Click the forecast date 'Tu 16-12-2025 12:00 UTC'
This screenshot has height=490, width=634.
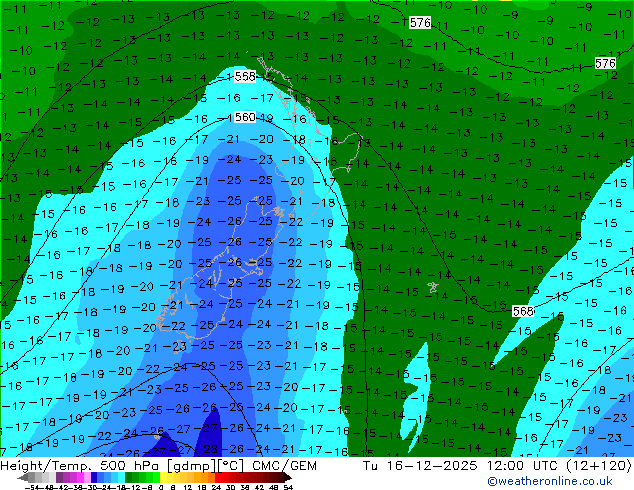(x=461, y=466)
